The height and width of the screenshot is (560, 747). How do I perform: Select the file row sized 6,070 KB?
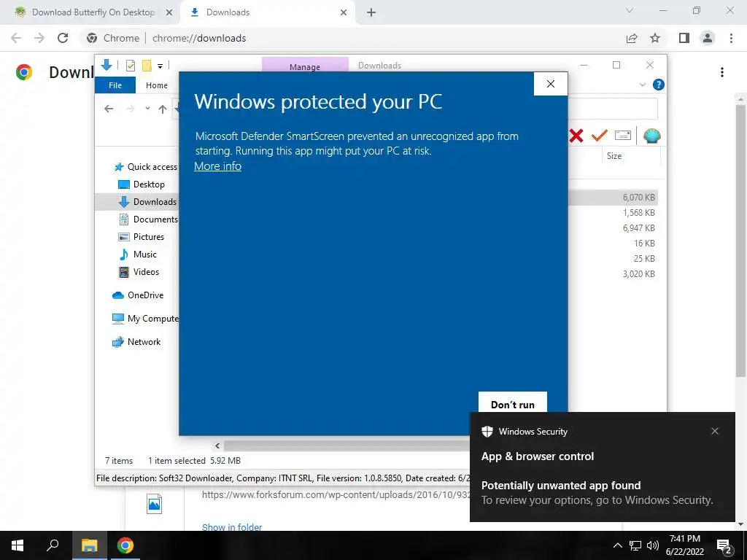pos(613,197)
